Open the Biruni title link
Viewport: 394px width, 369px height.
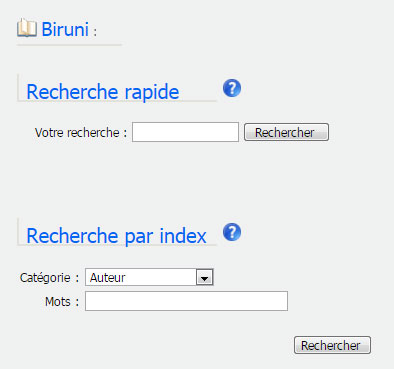tap(65, 29)
